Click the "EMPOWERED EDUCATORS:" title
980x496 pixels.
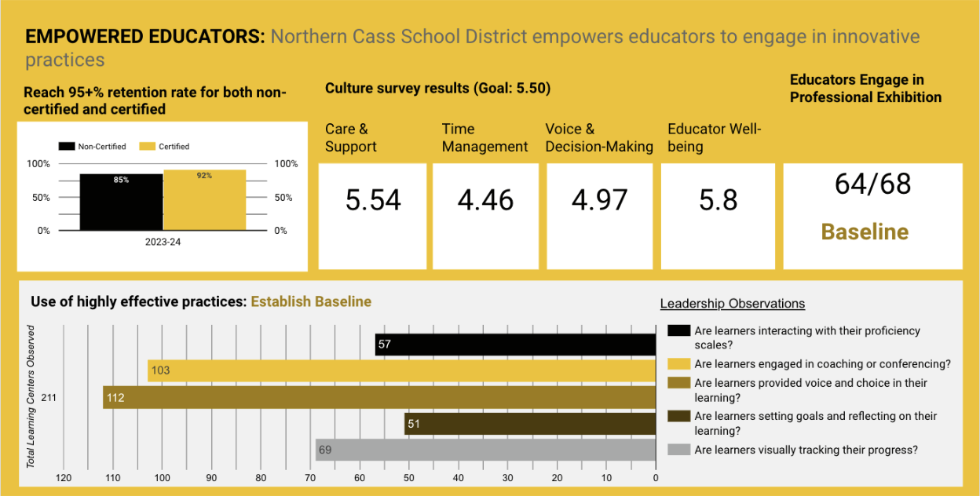tap(145, 36)
